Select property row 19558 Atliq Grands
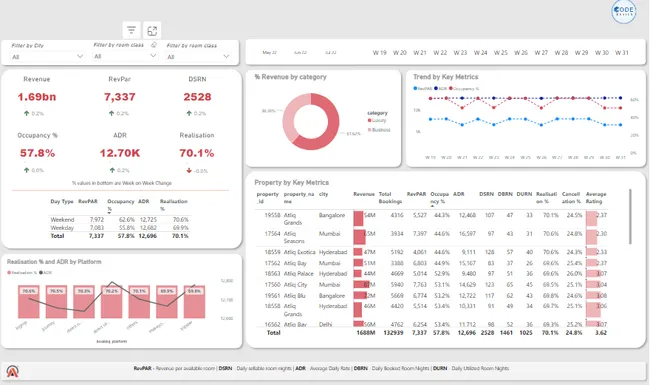Viewport: 650px width, 385px height. (x=431, y=219)
